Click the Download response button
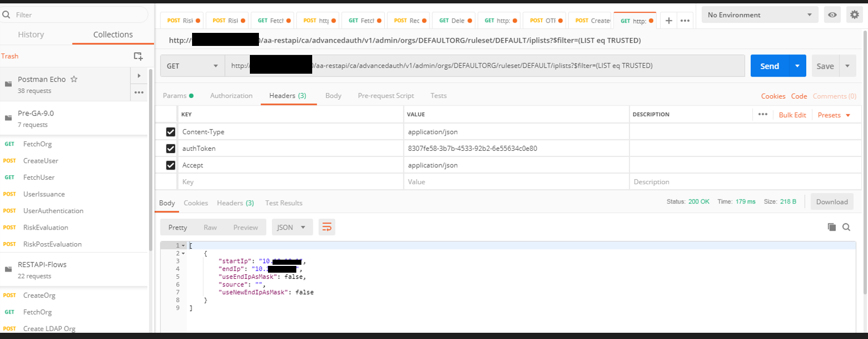The width and height of the screenshot is (868, 339). pos(832,202)
